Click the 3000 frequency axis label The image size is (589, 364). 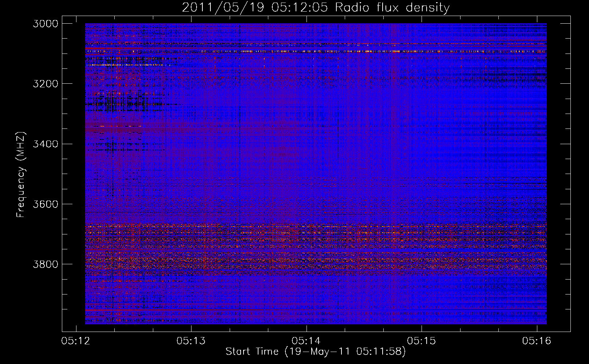(46, 24)
